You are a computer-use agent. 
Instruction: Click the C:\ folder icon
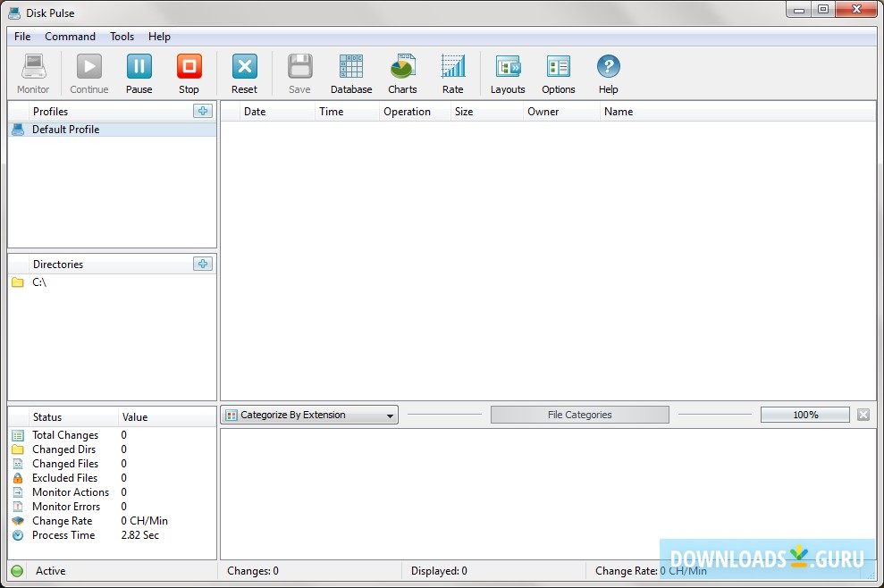(x=18, y=281)
